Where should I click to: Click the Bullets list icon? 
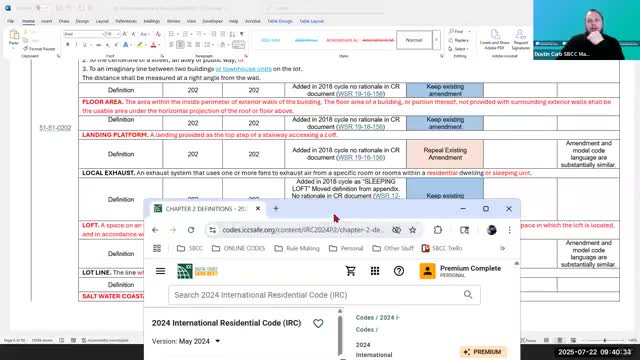click(x=171, y=34)
